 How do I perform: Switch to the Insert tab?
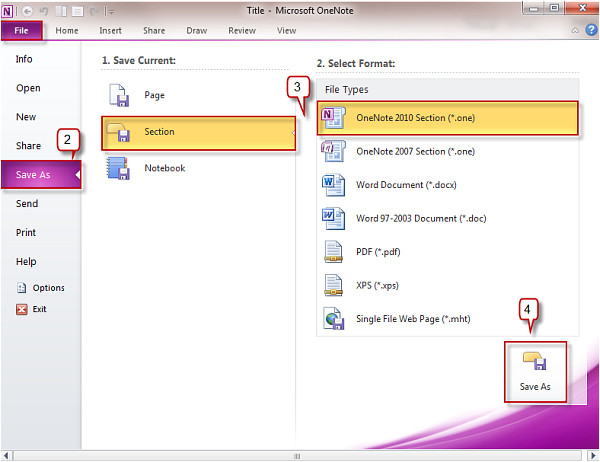coord(110,31)
